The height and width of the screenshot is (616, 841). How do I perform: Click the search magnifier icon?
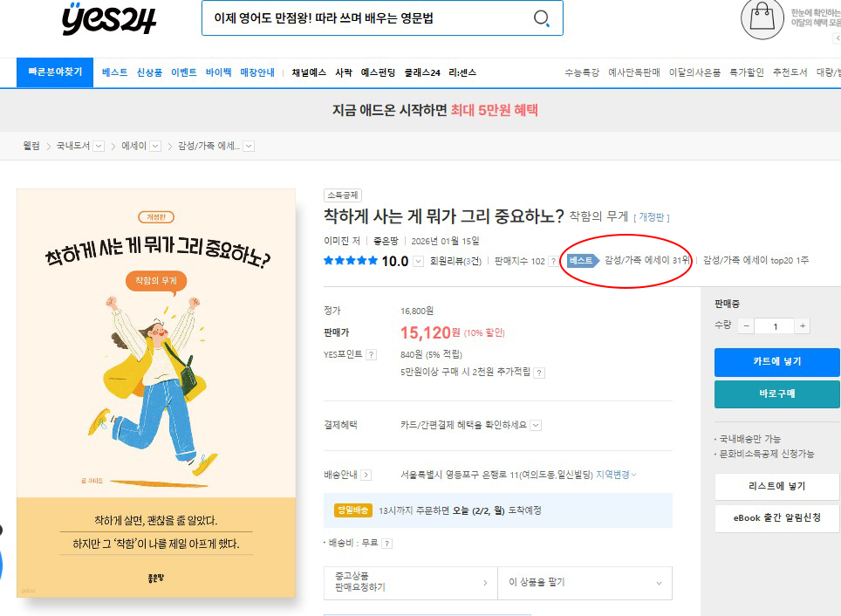(541, 19)
